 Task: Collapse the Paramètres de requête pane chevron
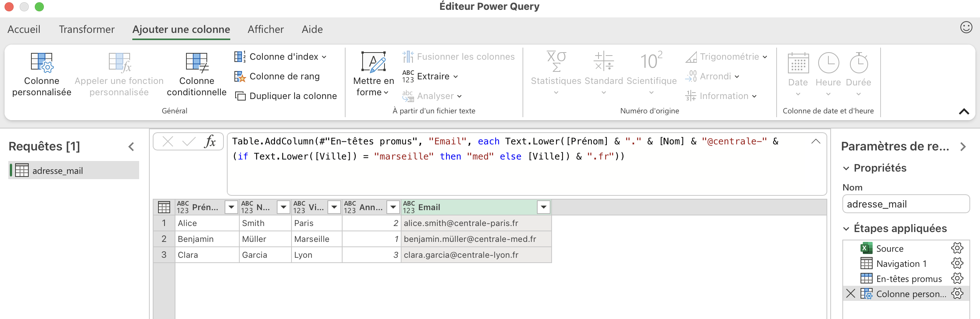click(x=963, y=147)
